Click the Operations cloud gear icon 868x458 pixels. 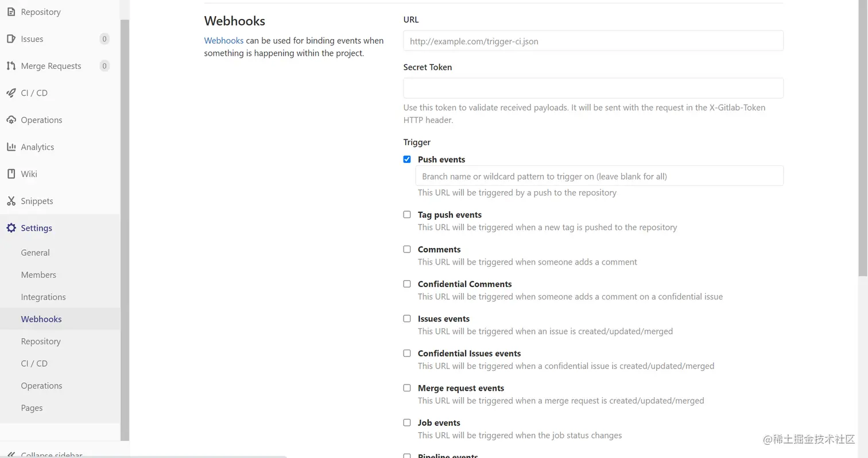pos(11,120)
